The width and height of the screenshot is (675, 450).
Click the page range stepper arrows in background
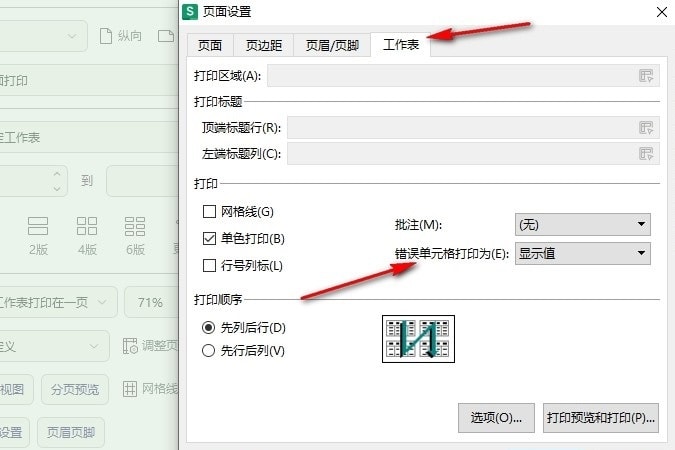(x=57, y=181)
